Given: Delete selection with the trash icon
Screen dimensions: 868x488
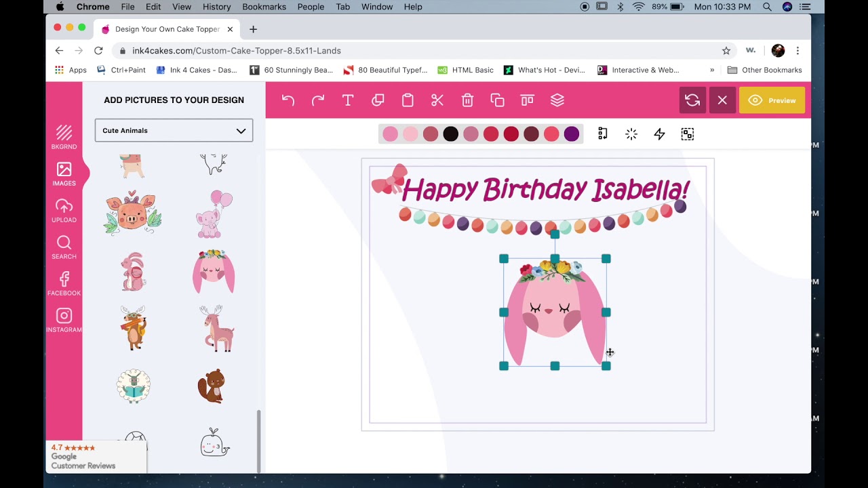Looking at the screenshot, I should pos(467,100).
